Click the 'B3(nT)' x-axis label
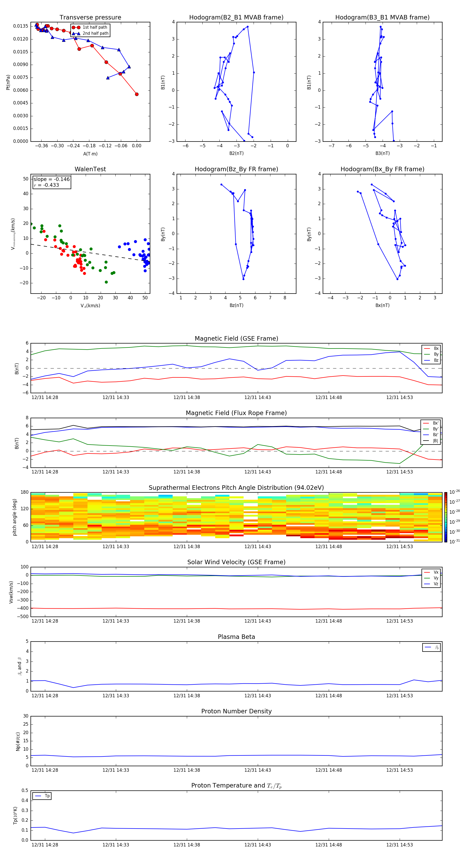Viewport: 473px width, 868px height. pyautogui.click(x=382, y=153)
